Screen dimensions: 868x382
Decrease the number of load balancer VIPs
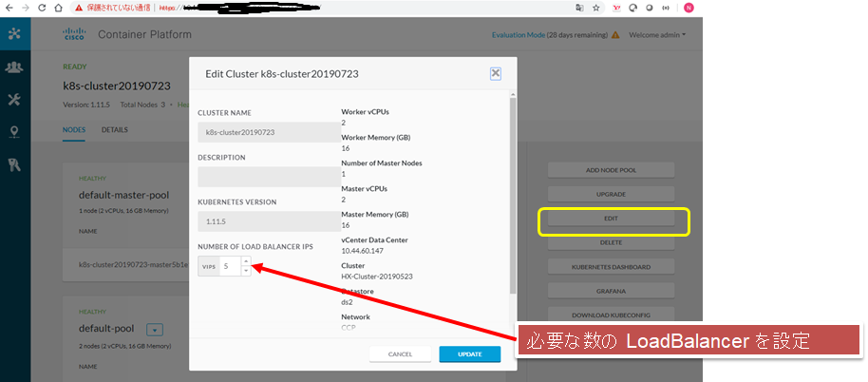[246, 271]
